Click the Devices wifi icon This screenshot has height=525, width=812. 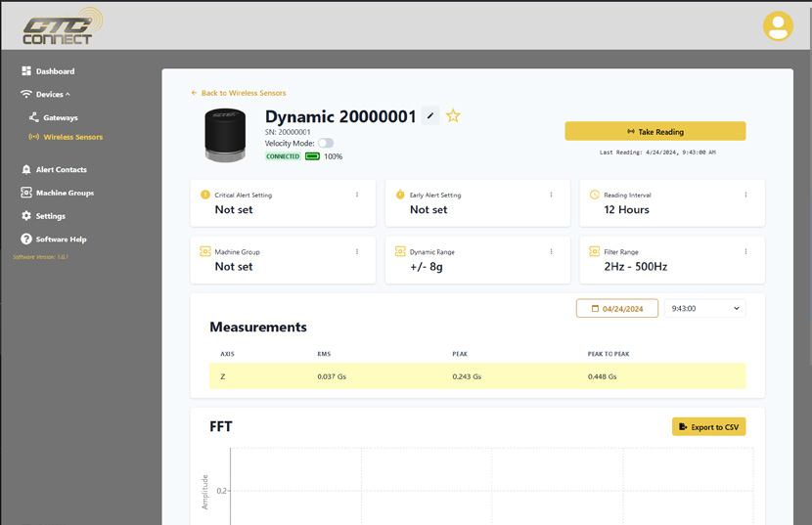26,94
